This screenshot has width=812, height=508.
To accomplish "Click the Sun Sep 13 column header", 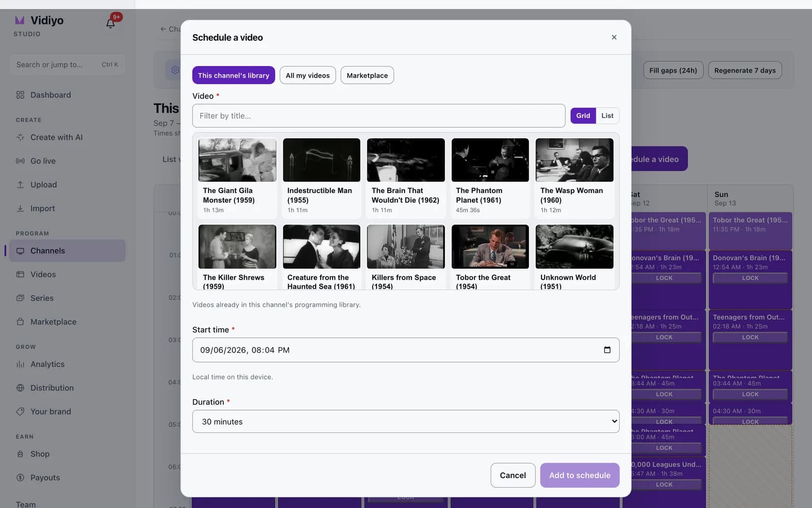I will [750, 199].
